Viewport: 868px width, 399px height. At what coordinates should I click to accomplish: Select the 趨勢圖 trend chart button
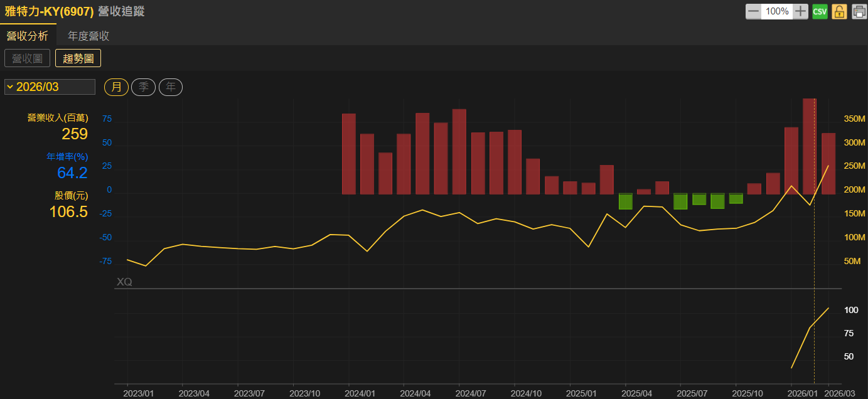pos(78,58)
